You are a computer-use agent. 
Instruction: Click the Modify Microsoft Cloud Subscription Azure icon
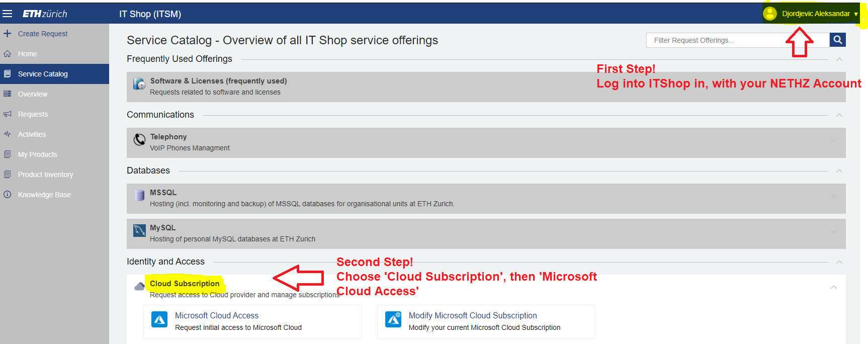click(x=393, y=319)
